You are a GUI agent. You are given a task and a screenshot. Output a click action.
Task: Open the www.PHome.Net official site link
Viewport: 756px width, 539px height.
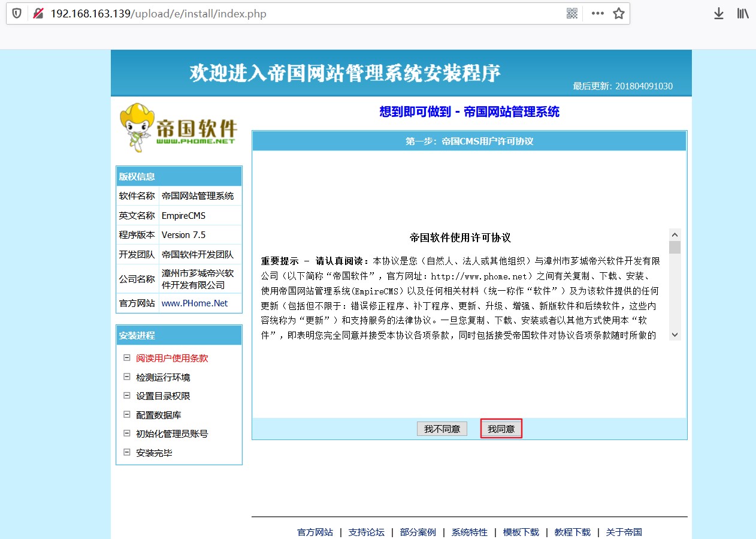point(195,303)
